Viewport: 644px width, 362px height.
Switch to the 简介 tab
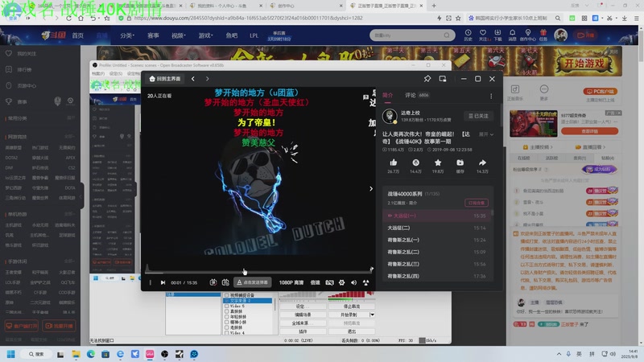click(x=388, y=95)
